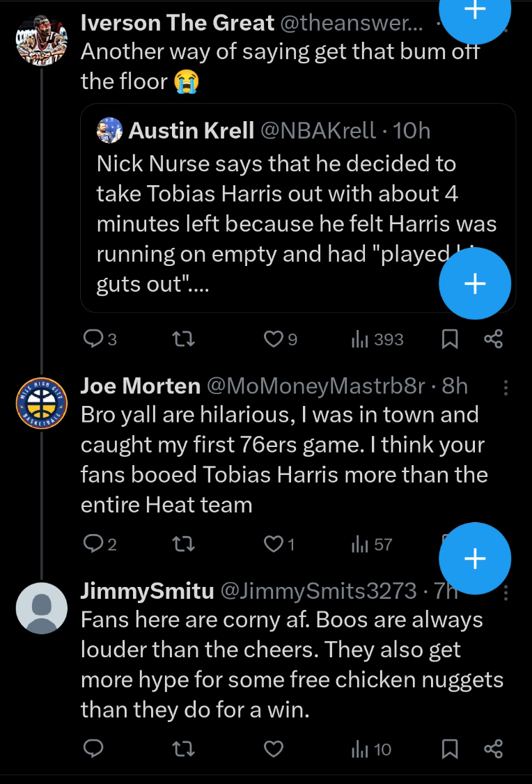Open more options for JimmySmitu's tweet
Screen dimensions: 532x784
(506, 593)
